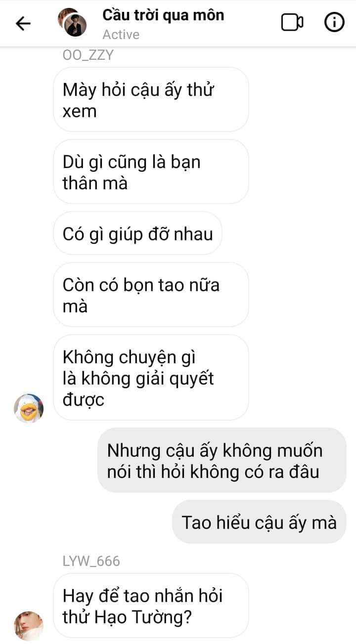The height and width of the screenshot is (644, 356).
Task: Tap the group name Cầu trời qua môn
Action: 163,15
